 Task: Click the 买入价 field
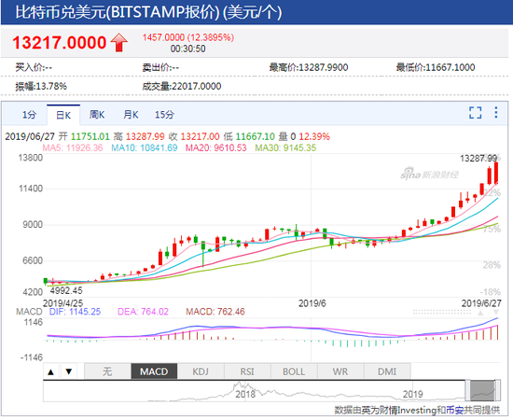(x=34, y=67)
